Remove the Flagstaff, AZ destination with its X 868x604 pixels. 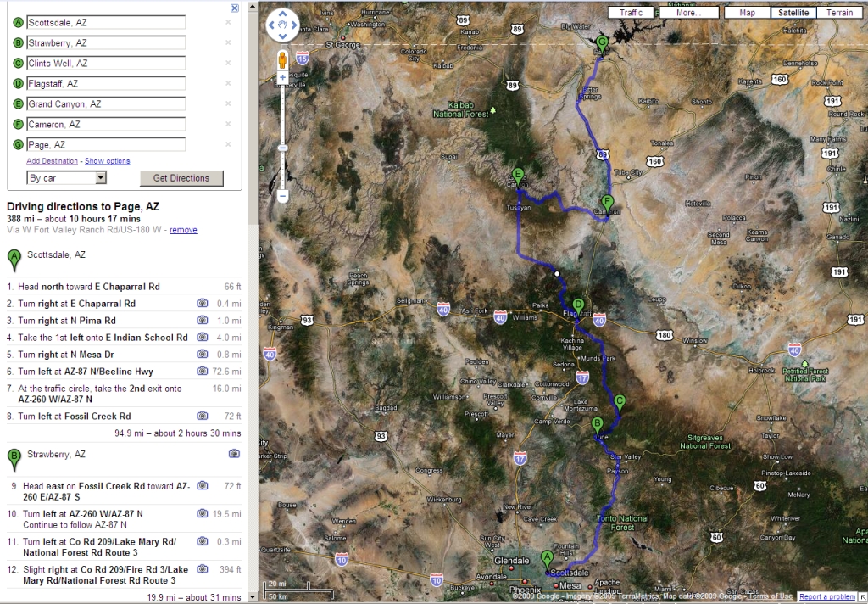pos(228,83)
